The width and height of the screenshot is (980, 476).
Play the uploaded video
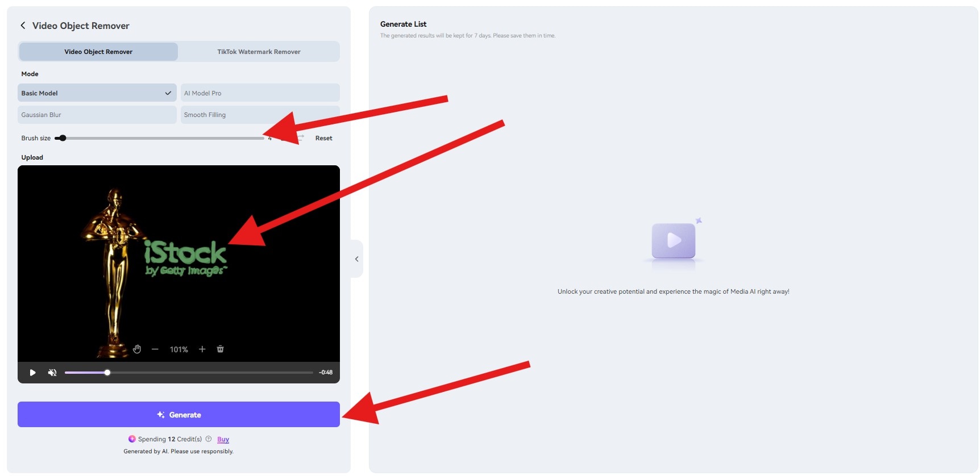pyautogui.click(x=32, y=373)
